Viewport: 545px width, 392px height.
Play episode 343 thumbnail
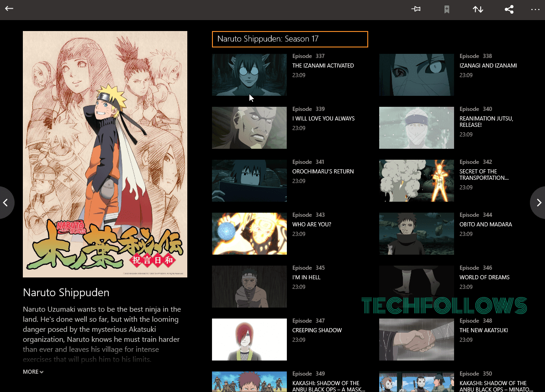click(x=249, y=234)
